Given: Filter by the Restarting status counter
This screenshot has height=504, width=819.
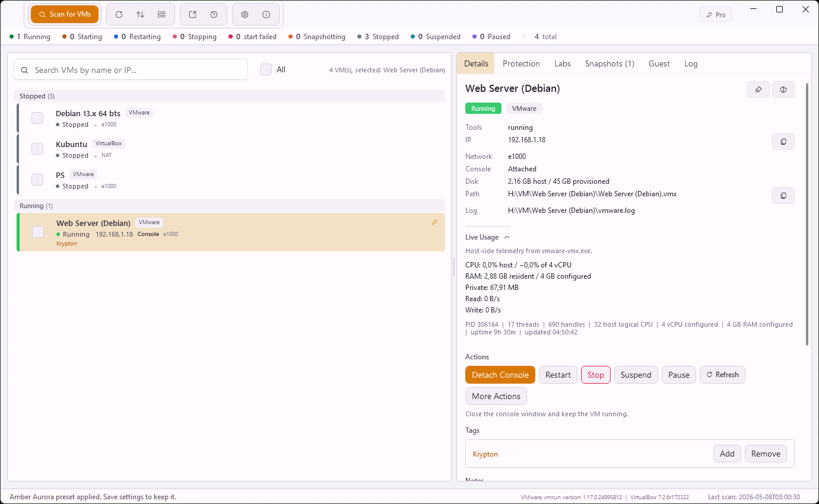Looking at the screenshot, I should (x=137, y=37).
